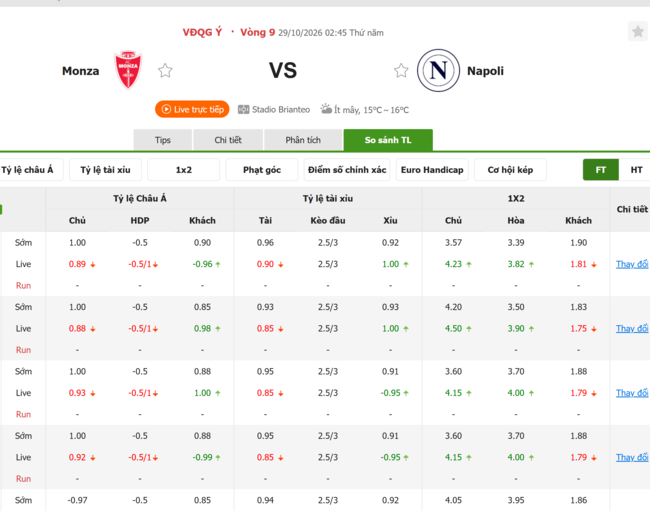This screenshot has height=511, width=650.
Task: Show Điểm số chính xác odds
Action: point(347,170)
